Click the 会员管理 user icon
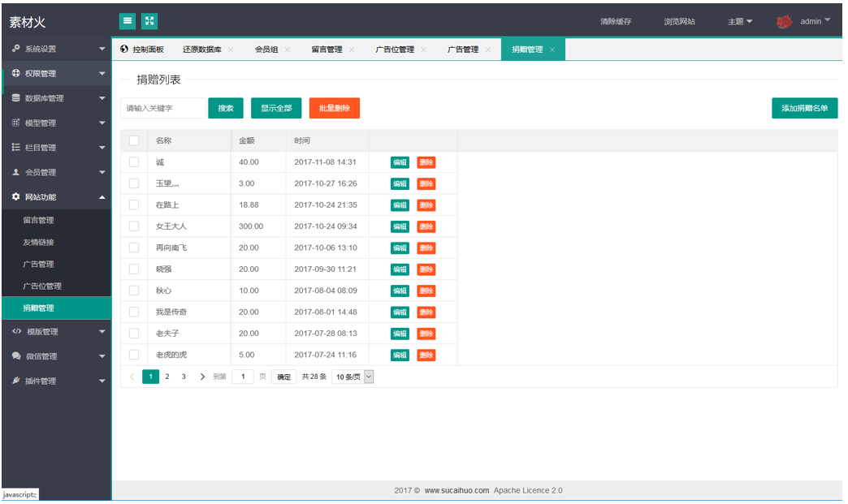 pos(15,172)
